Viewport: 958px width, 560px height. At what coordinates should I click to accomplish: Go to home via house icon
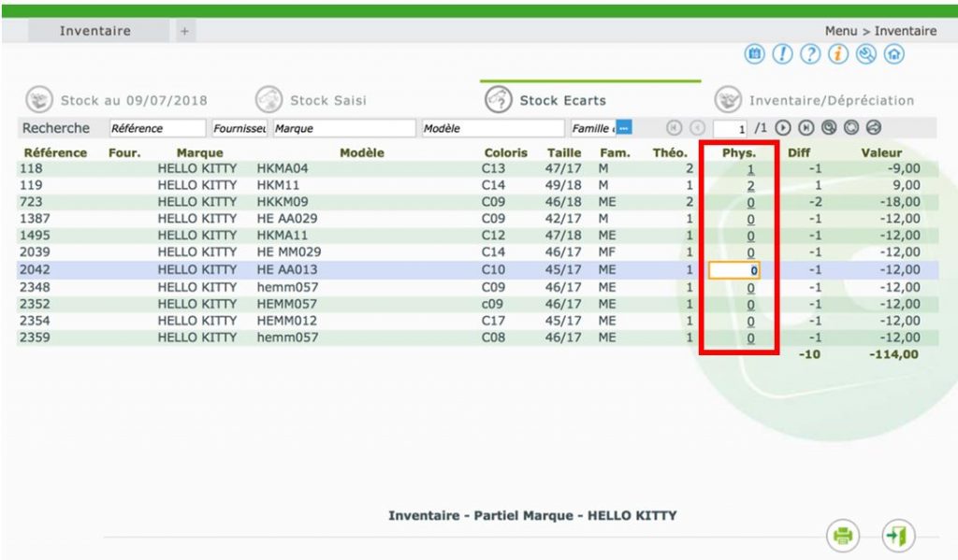click(894, 54)
